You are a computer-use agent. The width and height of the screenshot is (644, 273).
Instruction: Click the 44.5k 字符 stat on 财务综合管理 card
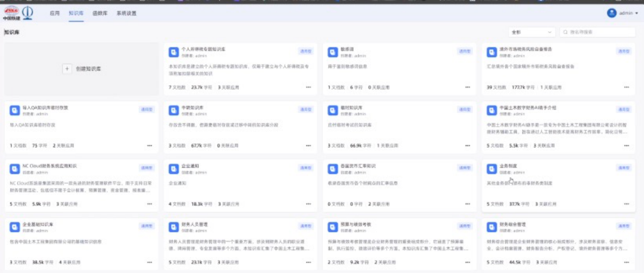pyautogui.click(x=520, y=262)
